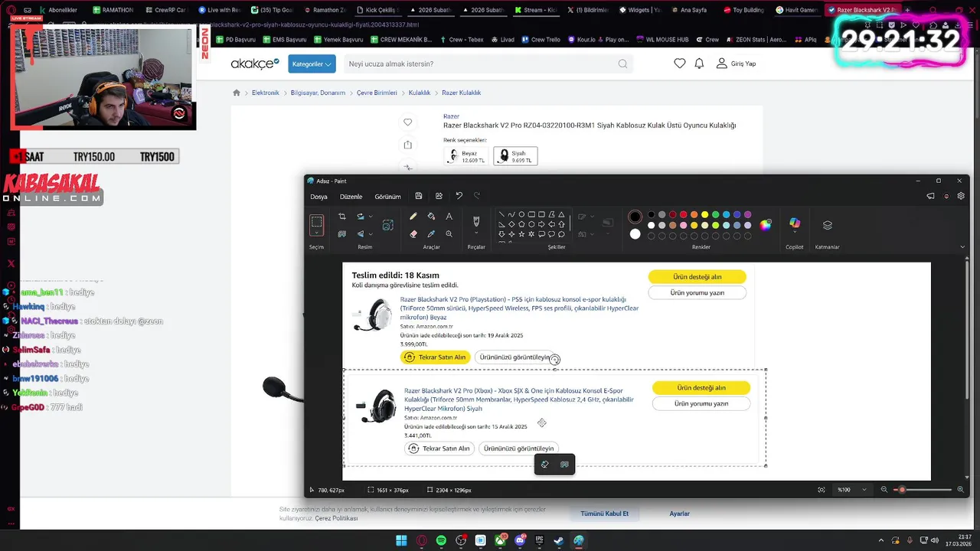
Task: Collapse the Paint ribbon with the chevron
Action: 962,247
